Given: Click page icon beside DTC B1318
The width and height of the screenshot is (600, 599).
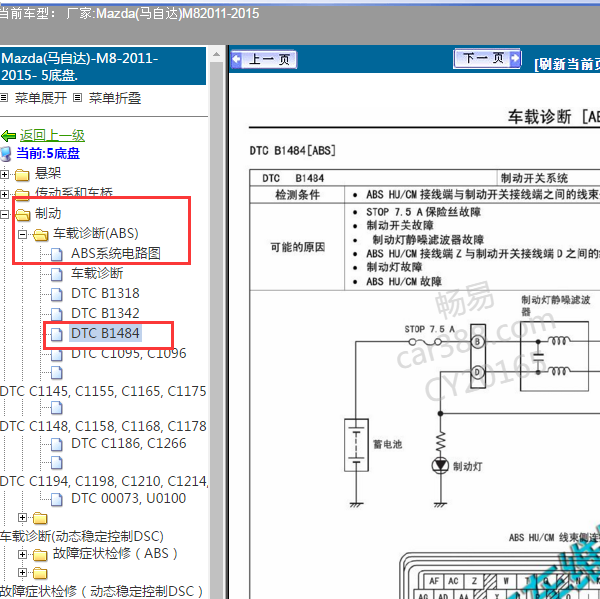Looking at the screenshot, I should pyautogui.click(x=57, y=294).
